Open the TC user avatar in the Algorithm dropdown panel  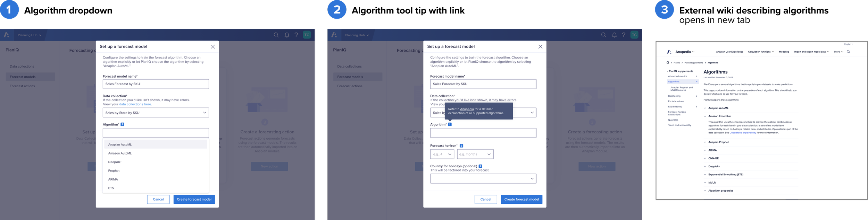(x=307, y=35)
